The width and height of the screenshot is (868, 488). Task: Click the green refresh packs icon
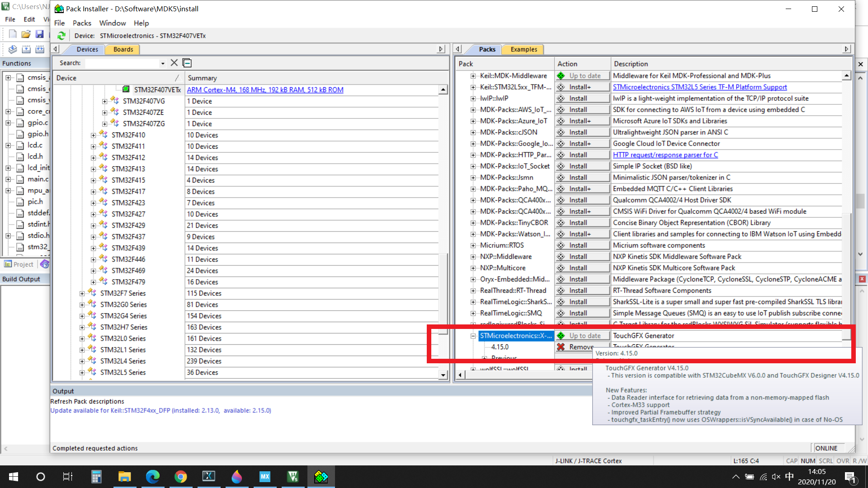point(61,36)
